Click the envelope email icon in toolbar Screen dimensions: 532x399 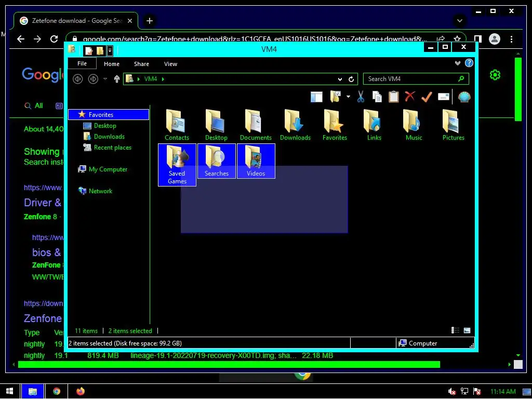click(444, 97)
